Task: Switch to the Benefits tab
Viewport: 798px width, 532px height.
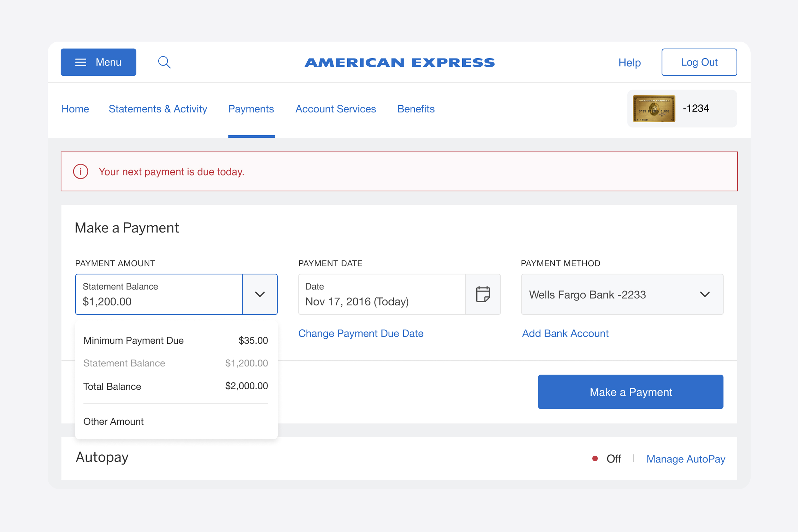Action: point(416,109)
